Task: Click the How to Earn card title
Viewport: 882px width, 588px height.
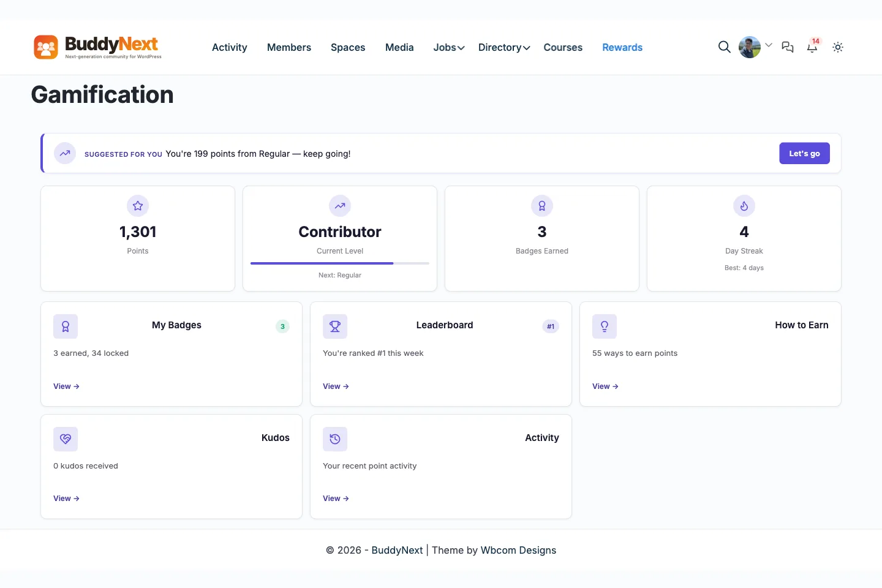Action: [x=802, y=325]
